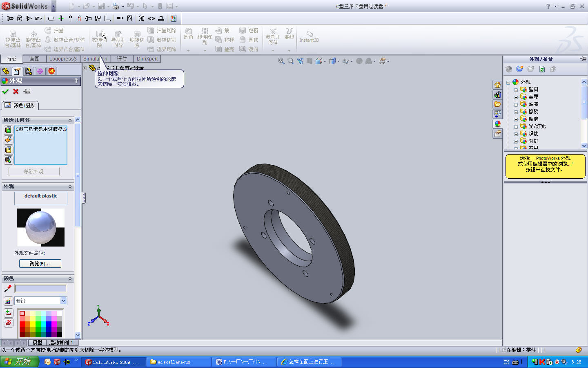Viewport: 588px width, 368px height.
Task: Remove the selected color from swatches
Action: (8, 323)
